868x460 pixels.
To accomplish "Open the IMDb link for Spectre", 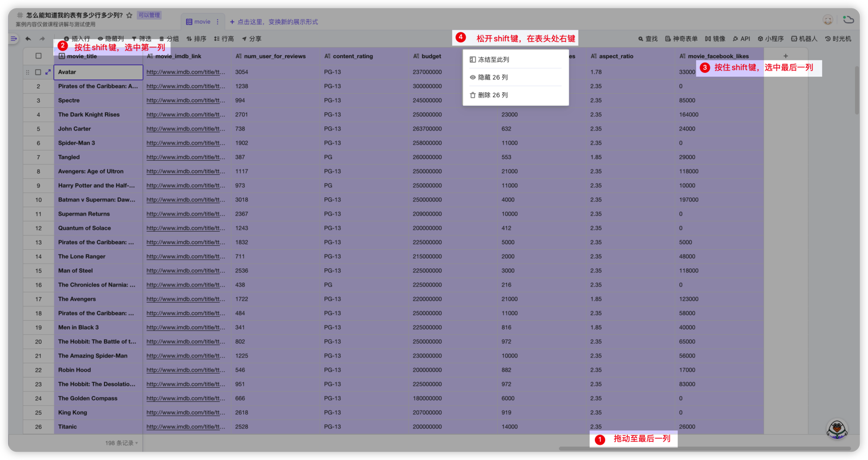I will tap(186, 100).
